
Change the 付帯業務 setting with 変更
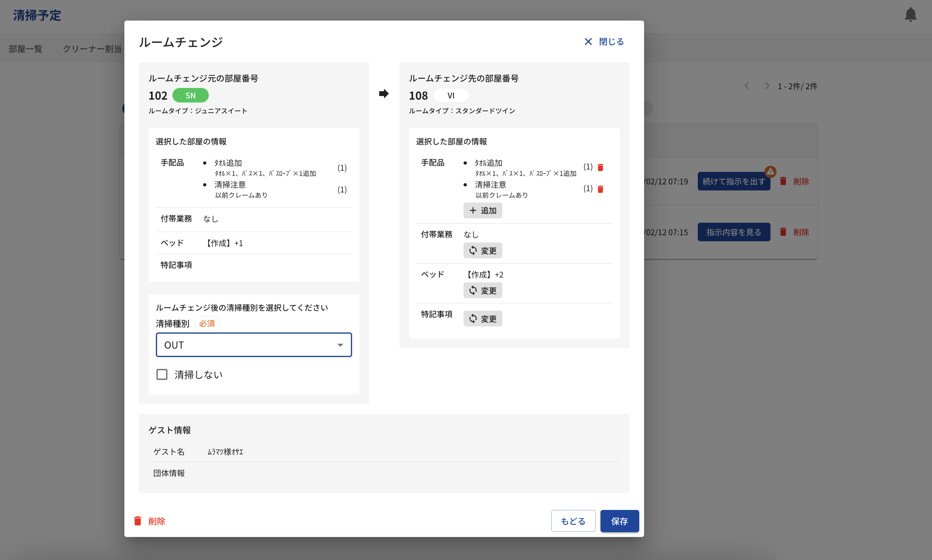483,251
